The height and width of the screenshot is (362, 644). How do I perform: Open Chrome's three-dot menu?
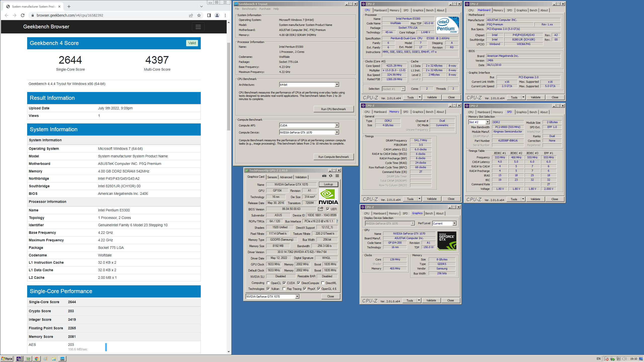click(x=225, y=15)
